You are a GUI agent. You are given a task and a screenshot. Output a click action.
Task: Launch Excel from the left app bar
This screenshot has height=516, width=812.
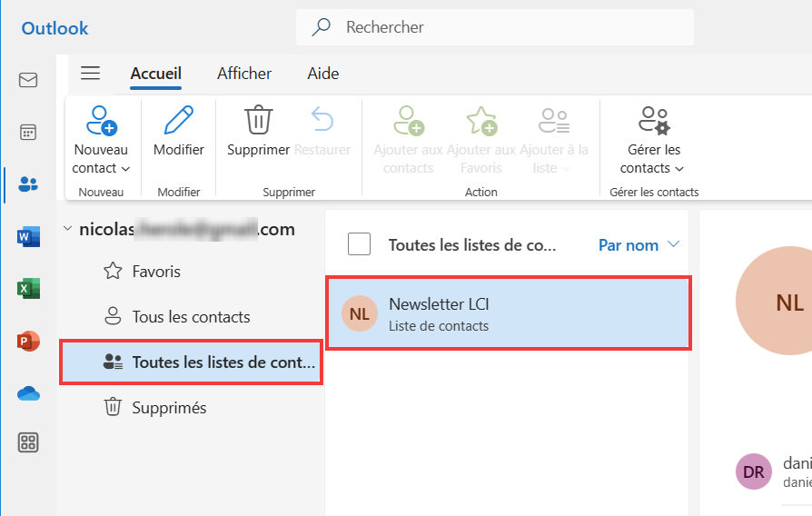click(28, 289)
